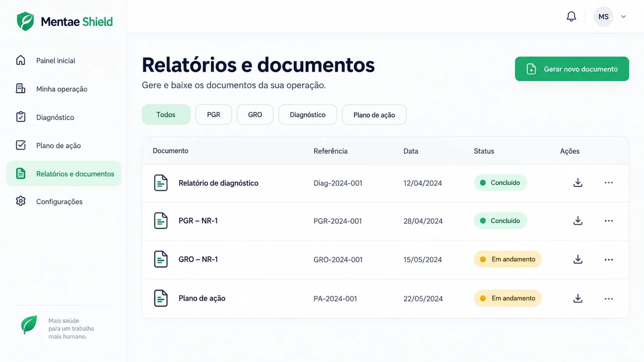Download PGR – NR-1 document
This screenshot has width=644, height=362.
(x=578, y=221)
